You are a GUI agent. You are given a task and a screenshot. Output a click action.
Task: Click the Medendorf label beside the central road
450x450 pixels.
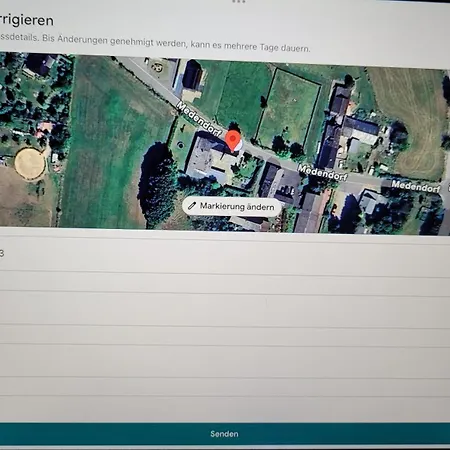coord(322,172)
